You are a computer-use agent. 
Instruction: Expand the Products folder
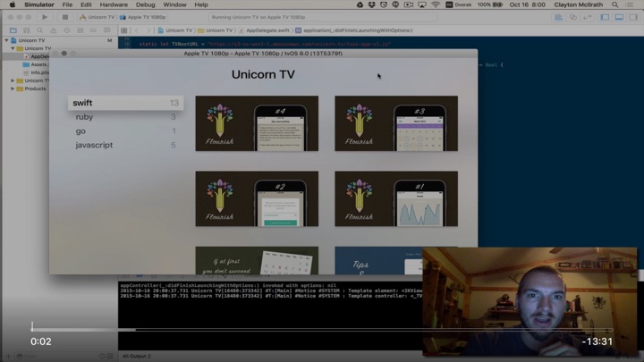point(13,88)
